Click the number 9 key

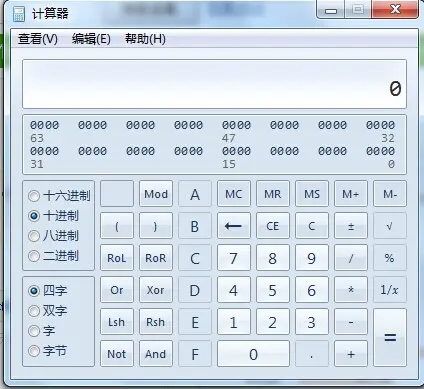(x=312, y=258)
